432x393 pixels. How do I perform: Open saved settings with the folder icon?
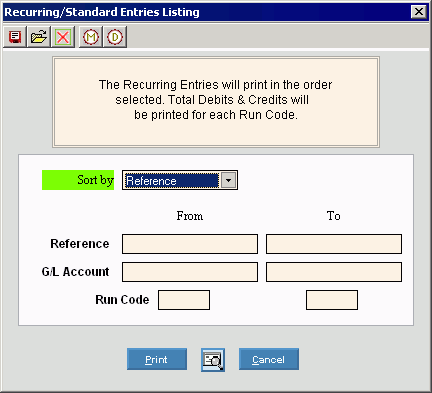click(39, 37)
